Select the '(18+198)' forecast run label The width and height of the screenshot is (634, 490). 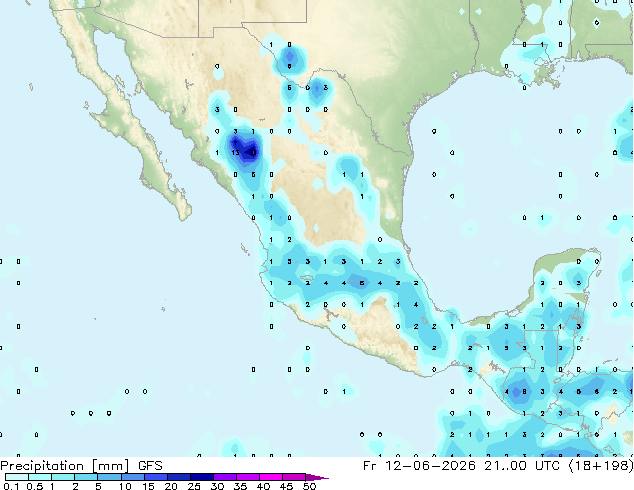(601, 466)
